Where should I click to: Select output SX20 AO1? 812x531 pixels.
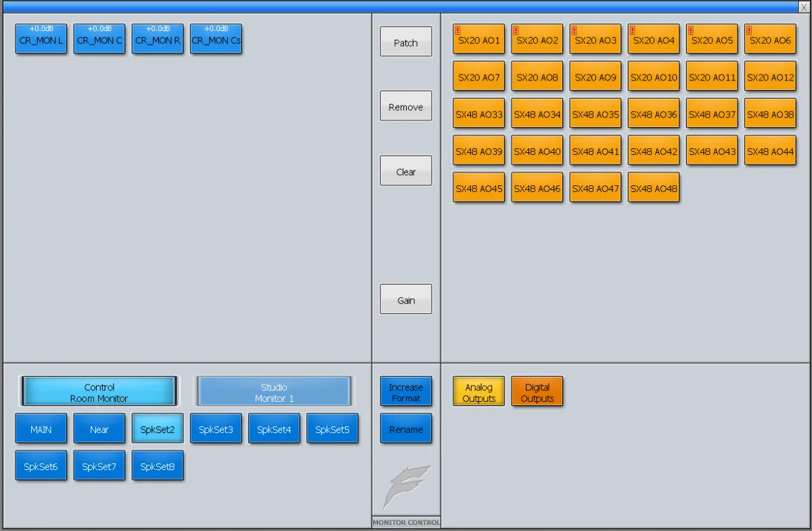point(479,39)
